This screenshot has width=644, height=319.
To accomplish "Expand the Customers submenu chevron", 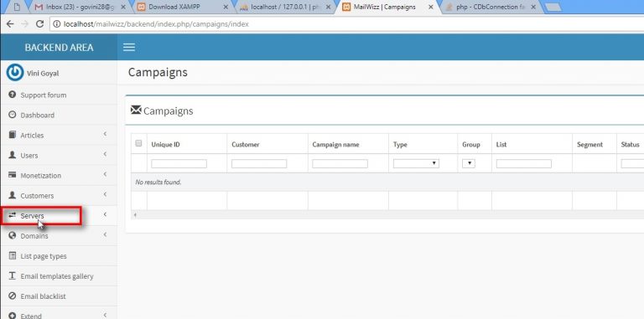I will (105, 194).
